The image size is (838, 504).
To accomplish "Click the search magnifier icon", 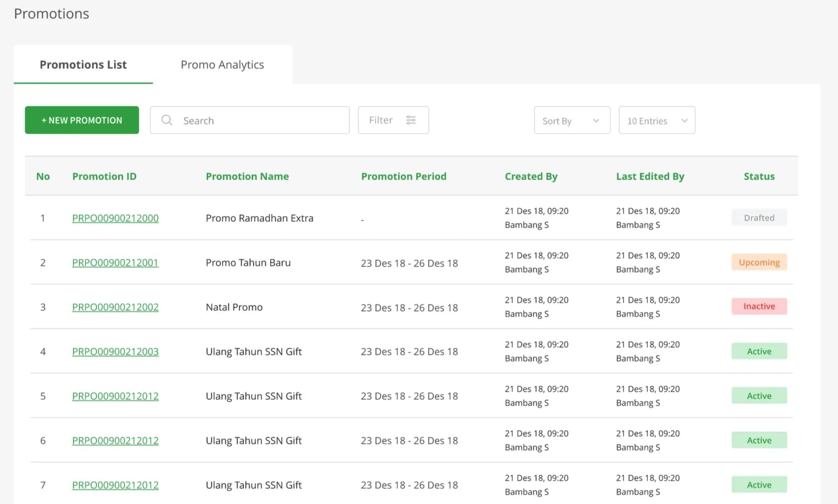I will click(167, 120).
